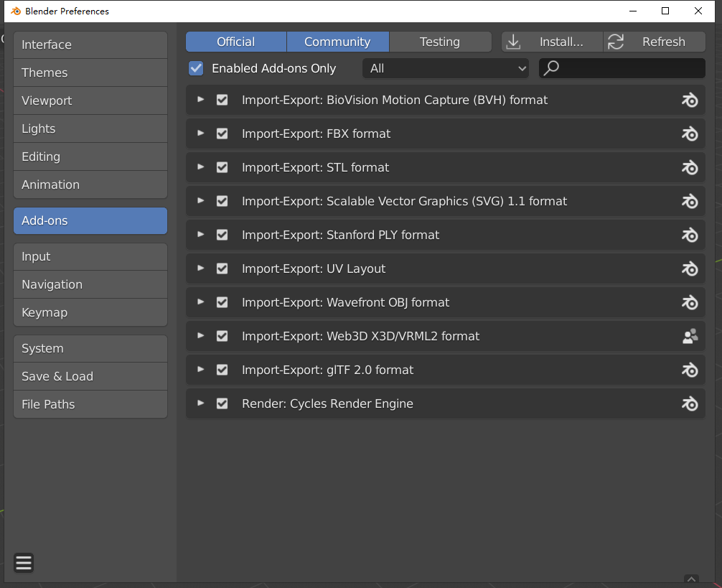This screenshot has height=588, width=722.
Task: Disable the STL format add-on checkbox
Action: (222, 167)
